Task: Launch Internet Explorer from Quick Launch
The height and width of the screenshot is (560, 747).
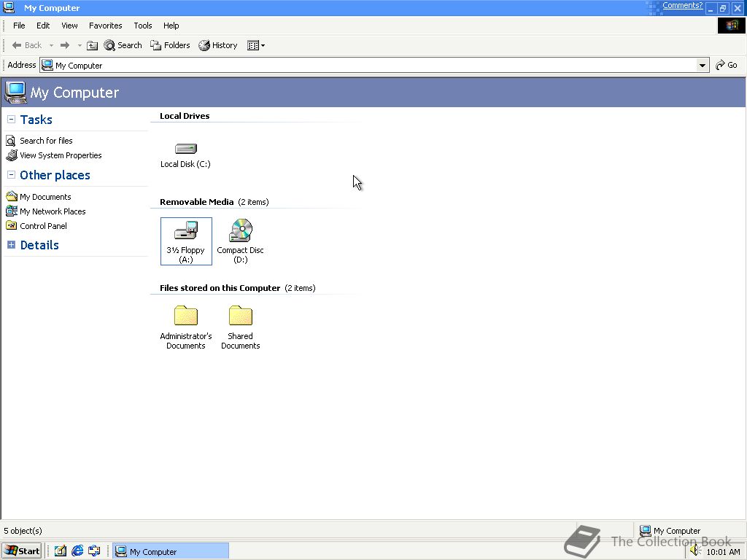Action: [77, 551]
